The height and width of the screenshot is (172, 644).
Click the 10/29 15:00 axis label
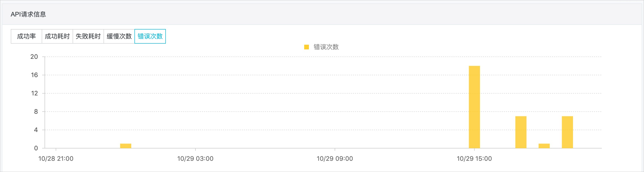tap(474, 159)
